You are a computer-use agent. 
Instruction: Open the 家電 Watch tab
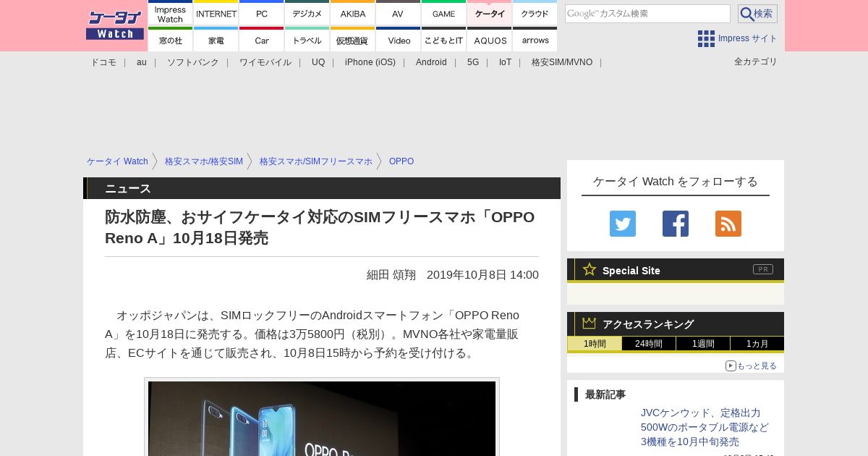click(x=216, y=40)
